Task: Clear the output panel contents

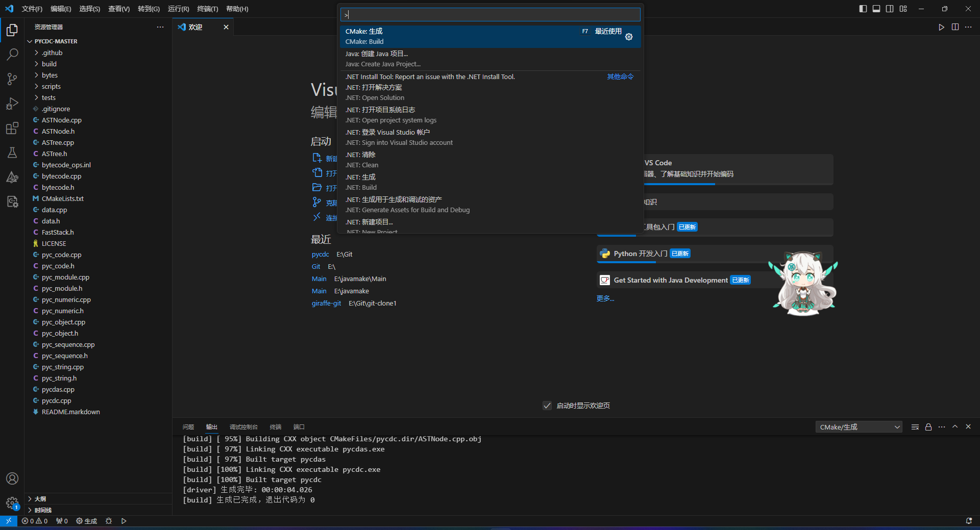Action: tap(915, 427)
